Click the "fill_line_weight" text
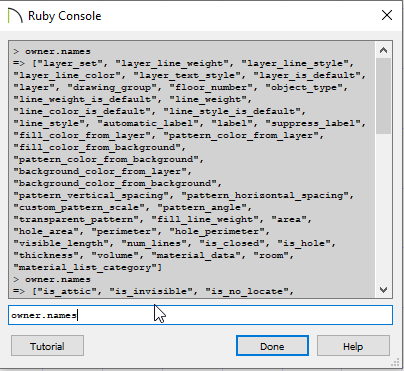This screenshot has width=404, height=371. coord(207,219)
